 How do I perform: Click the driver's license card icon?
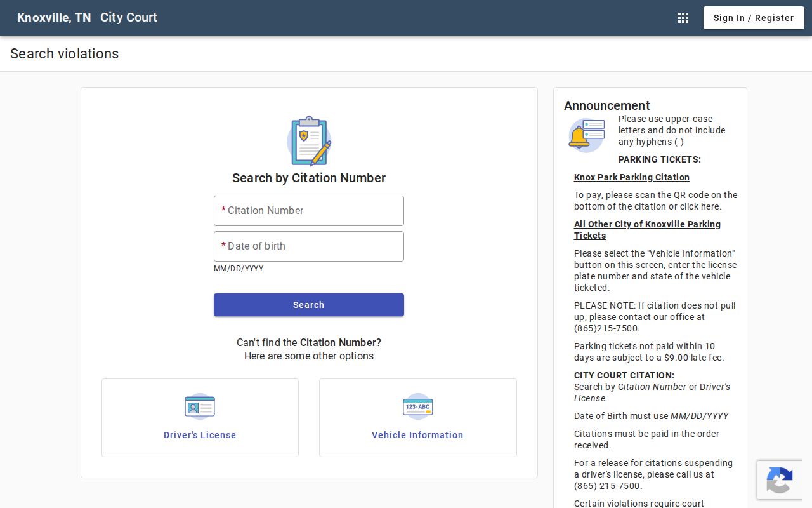click(x=200, y=406)
